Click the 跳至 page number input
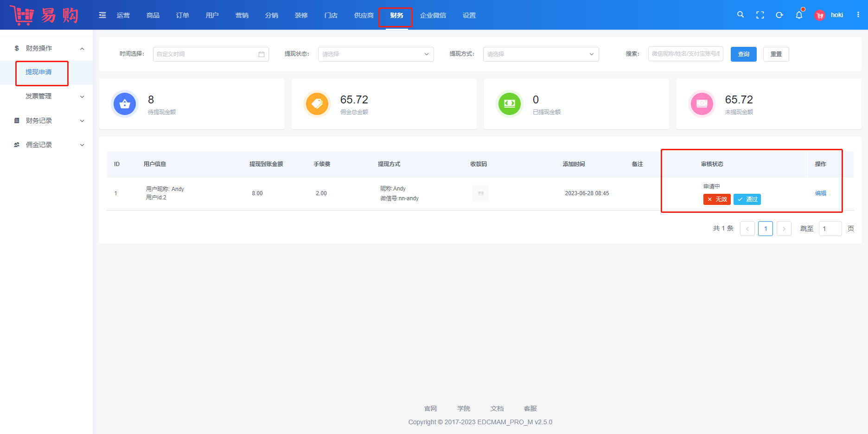868x434 pixels. click(830, 229)
